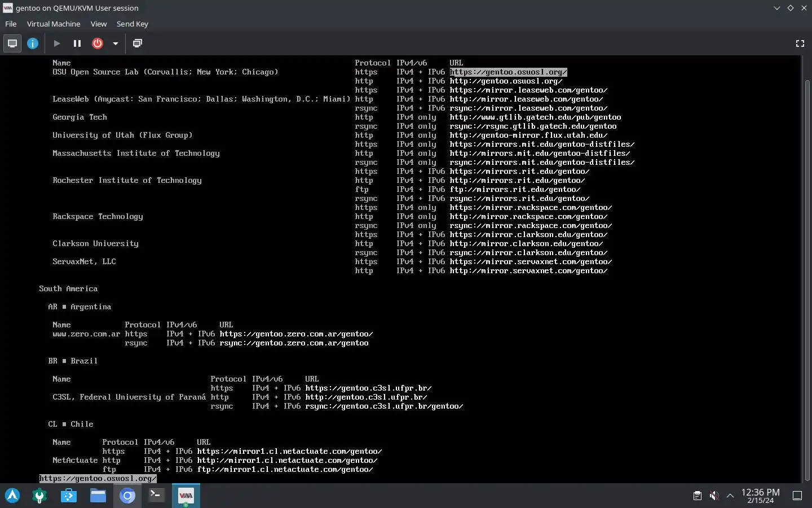
Task: Open the green taskbar application icon
Action: click(39, 496)
